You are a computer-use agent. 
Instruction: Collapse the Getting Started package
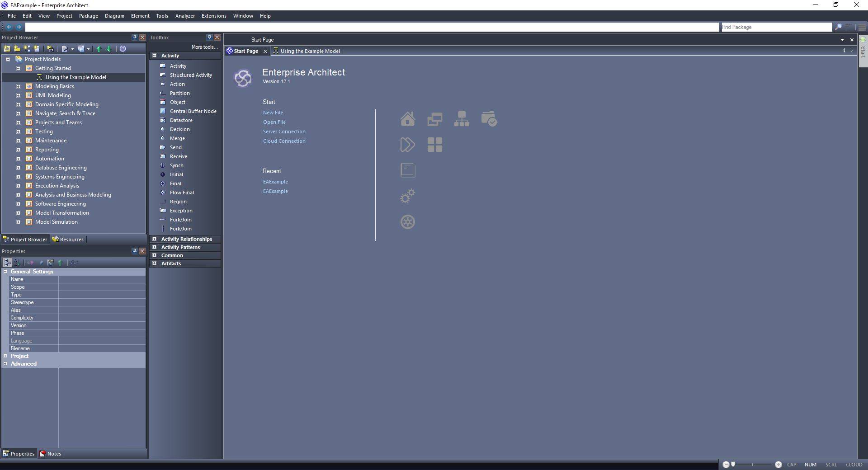(18, 68)
